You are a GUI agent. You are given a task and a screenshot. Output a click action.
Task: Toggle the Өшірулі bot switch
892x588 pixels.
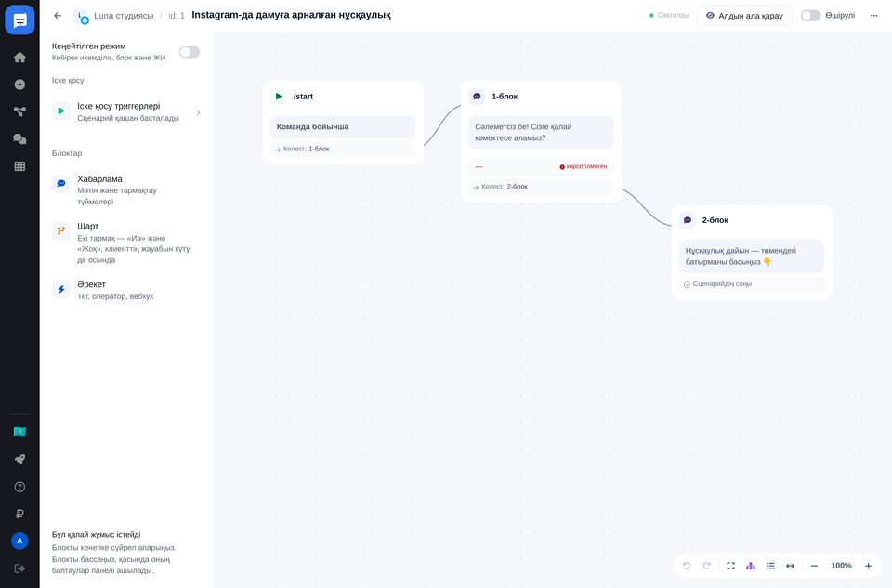click(810, 16)
